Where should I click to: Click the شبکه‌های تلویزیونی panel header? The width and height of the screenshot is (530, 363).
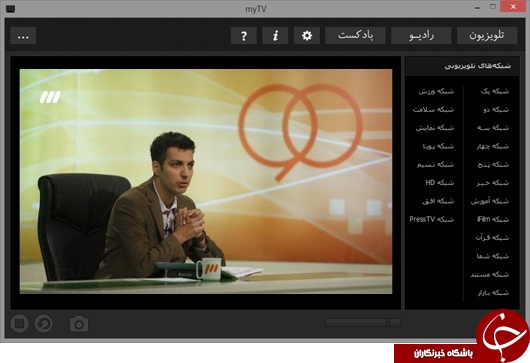click(x=462, y=66)
